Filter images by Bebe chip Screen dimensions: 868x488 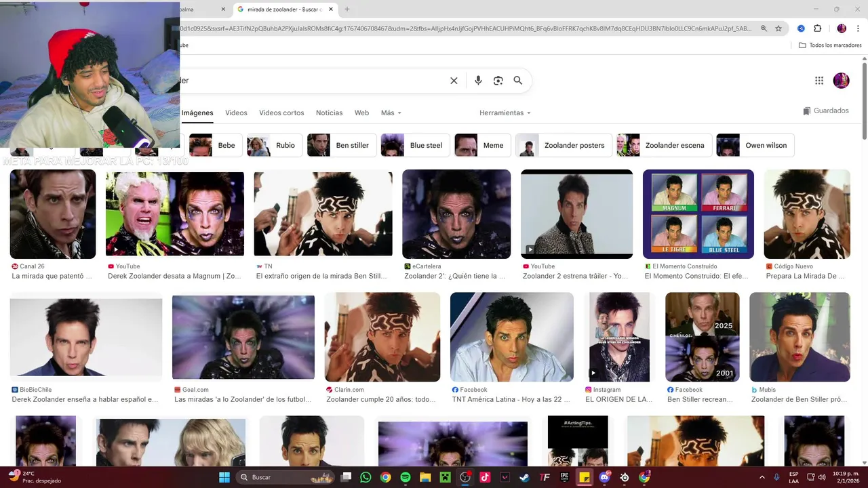[215, 145]
